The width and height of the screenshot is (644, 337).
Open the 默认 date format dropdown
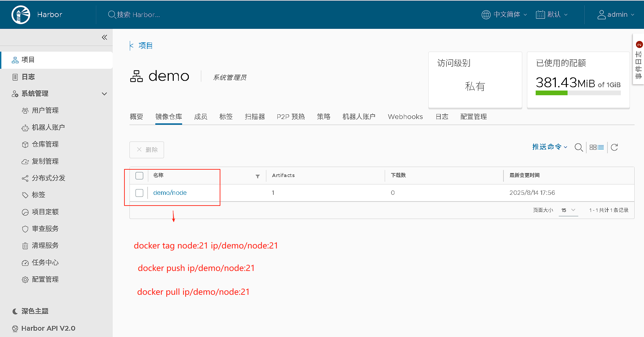(557, 15)
